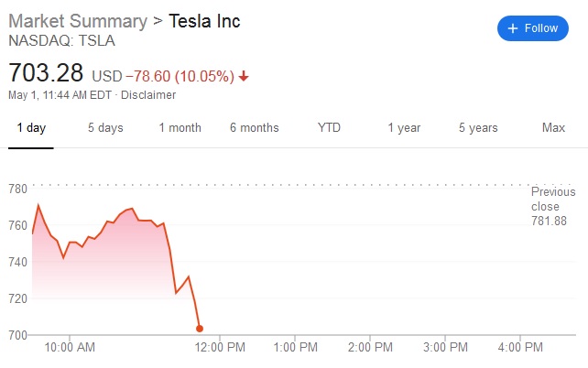Show the 6 months chart tab
This screenshot has width=588, height=368.
(255, 127)
